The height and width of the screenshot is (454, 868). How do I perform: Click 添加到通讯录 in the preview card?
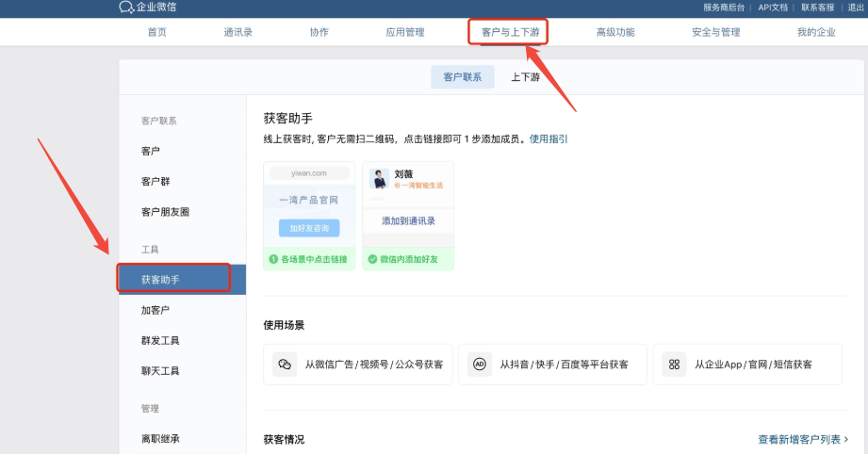(x=408, y=220)
